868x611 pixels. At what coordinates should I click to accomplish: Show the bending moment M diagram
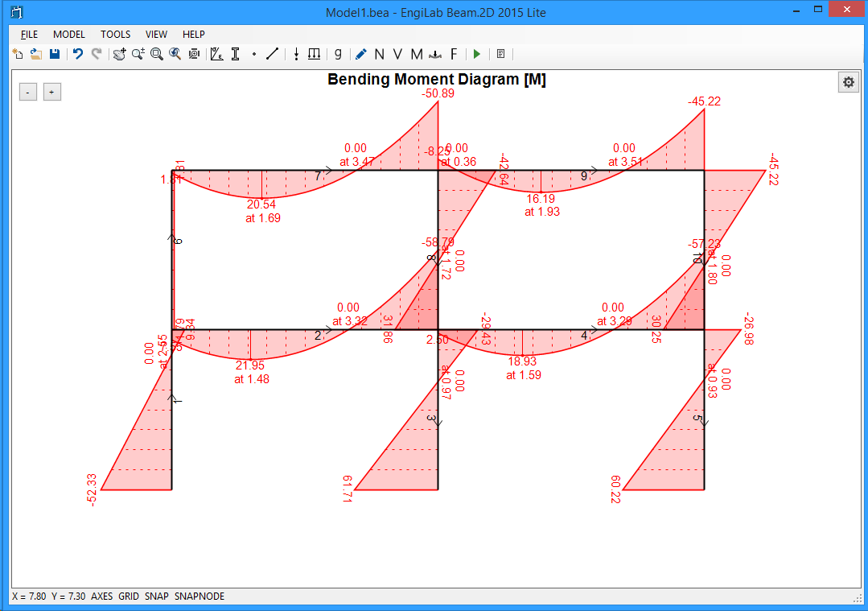(416, 54)
